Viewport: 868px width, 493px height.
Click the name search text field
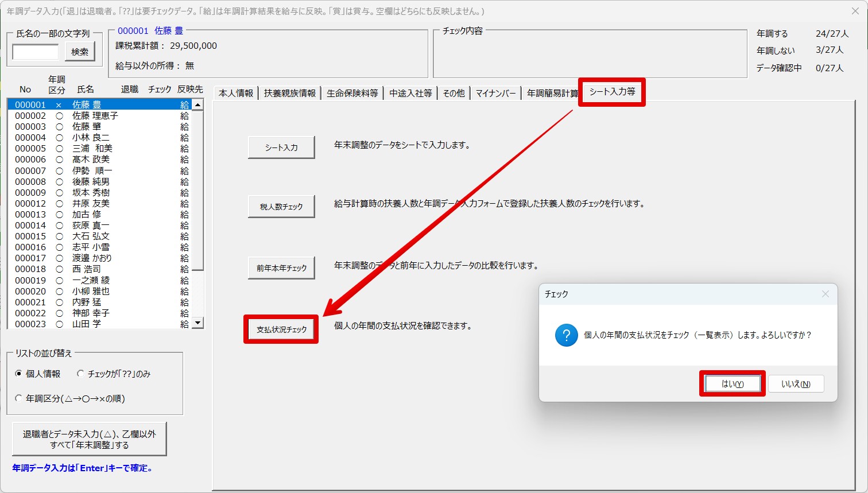click(x=36, y=52)
